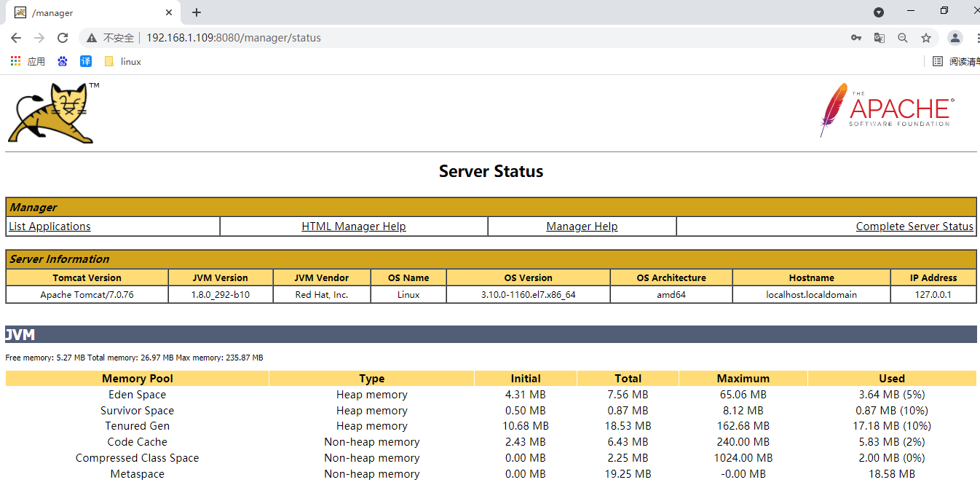Click the Red Hat, Inc. cell
The width and height of the screenshot is (980, 485).
(x=322, y=295)
